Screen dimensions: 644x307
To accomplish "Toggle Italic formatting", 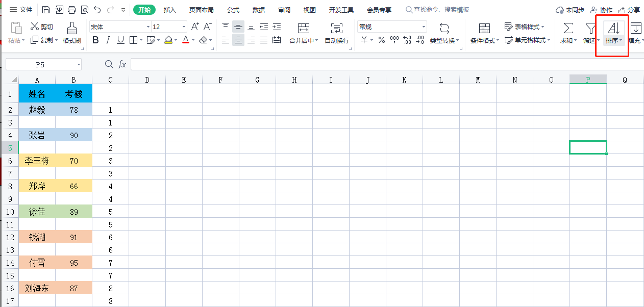I will coord(108,40).
